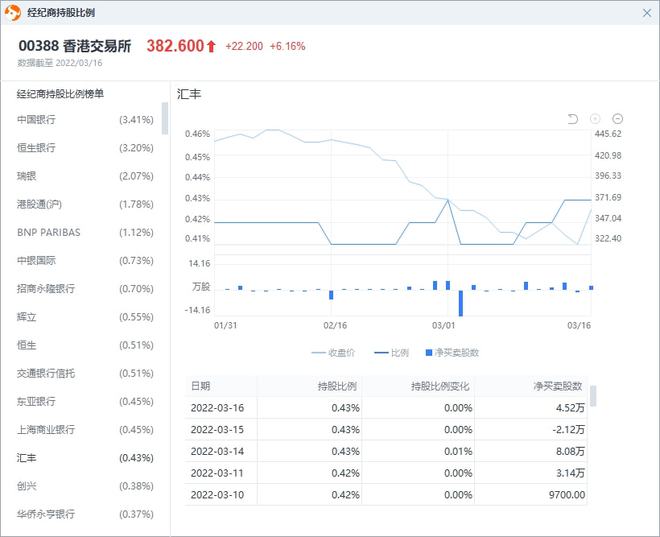Select 创兴 in the broker list
This screenshot has width=660, height=537.
(x=85, y=486)
